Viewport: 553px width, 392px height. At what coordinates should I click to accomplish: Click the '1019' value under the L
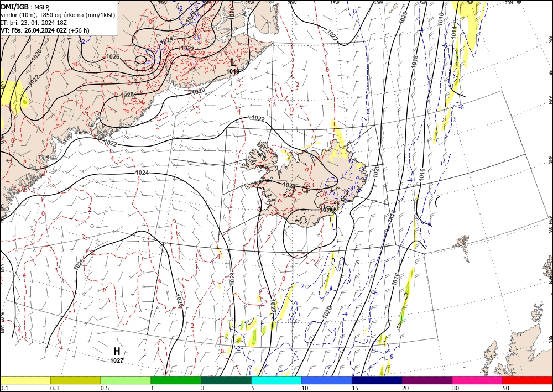tap(233, 71)
